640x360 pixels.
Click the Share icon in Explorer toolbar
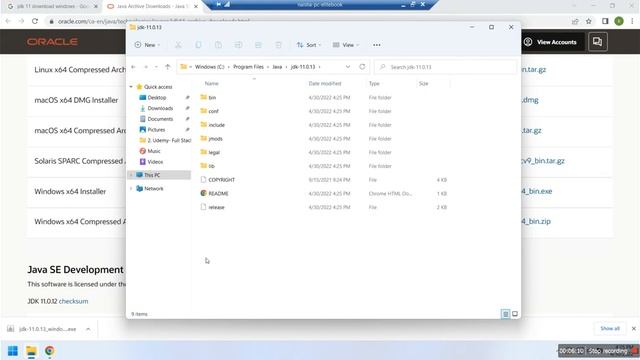pos(258,45)
